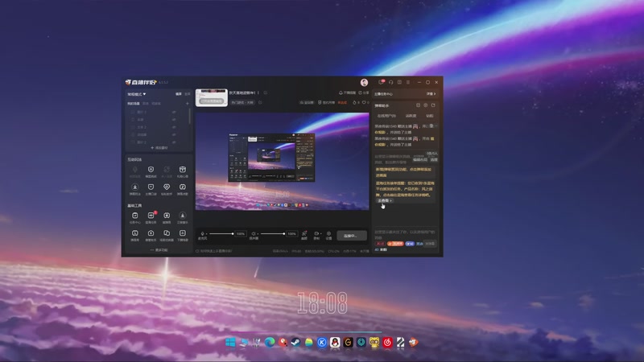This screenshot has width=644, height=362.
Task: Adjust the microphone volume slider
Action: tap(222, 234)
